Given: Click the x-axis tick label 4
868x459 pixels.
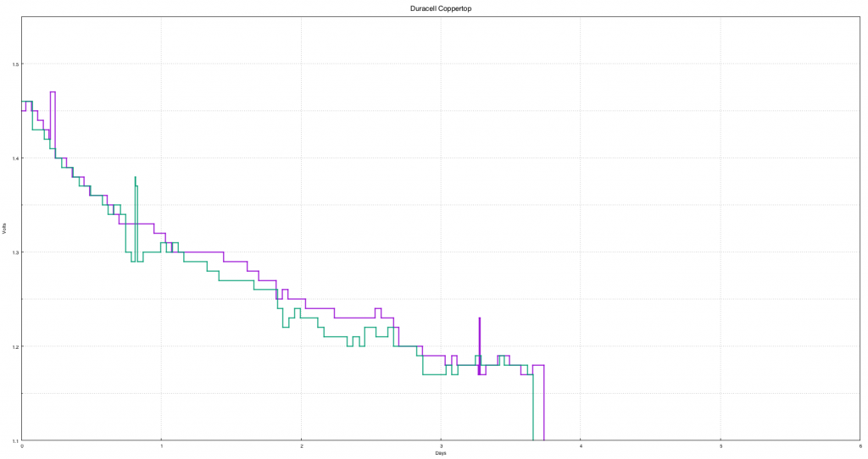Looking at the screenshot, I should tap(581, 445).
